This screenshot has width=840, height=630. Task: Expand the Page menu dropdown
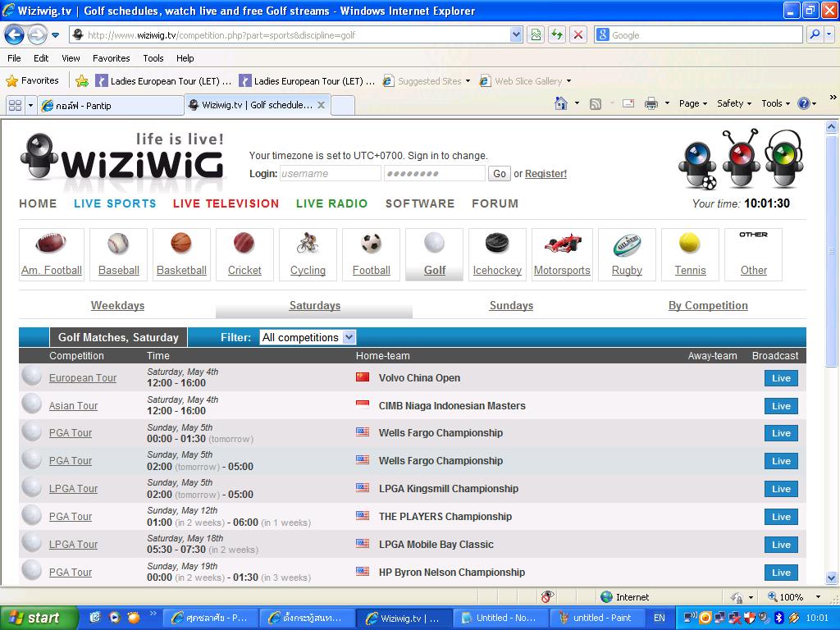click(693, 103)
